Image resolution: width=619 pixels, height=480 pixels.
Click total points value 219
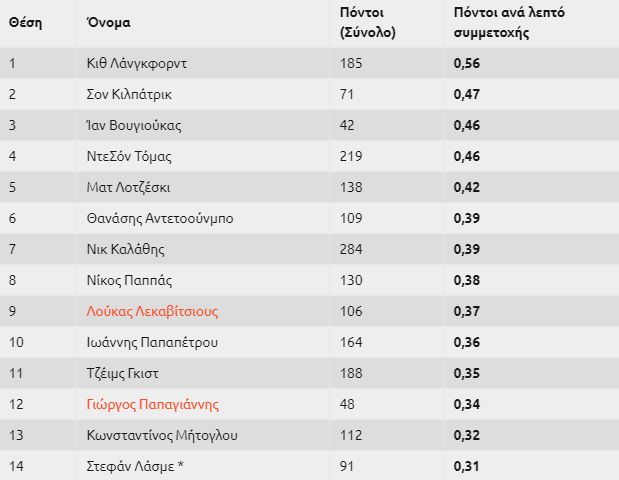(351, 156)
